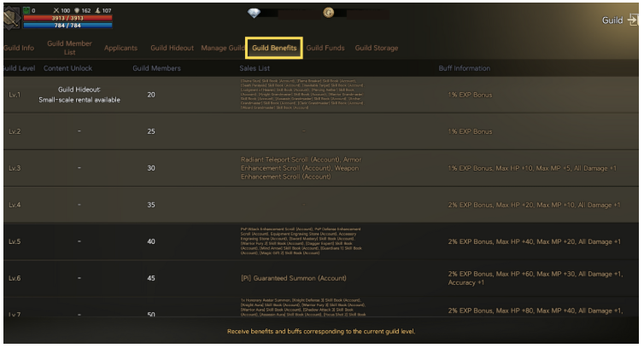Select the Lv.1 row label
Image resolution: width=644 pixels, height=348 pixels.
point(15,95)
